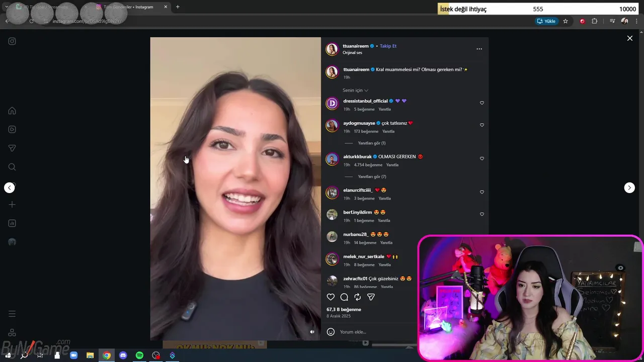Open Discord from the taskbar
Viewport: 644px width, 362px height.
tap(123, 355)
